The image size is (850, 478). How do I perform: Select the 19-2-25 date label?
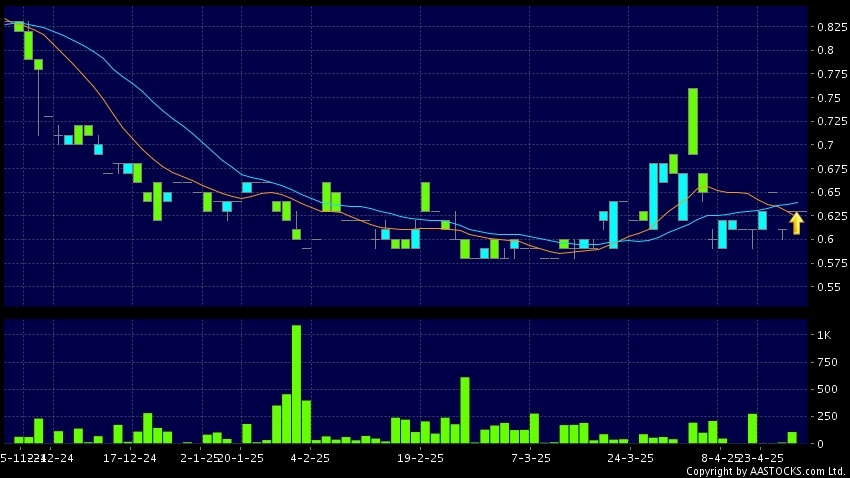420,458
